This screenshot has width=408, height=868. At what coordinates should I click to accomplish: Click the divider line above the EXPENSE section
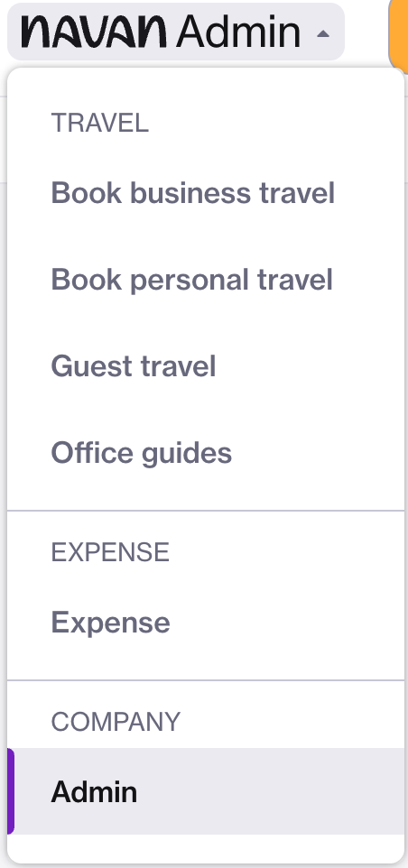pos(206,511)
